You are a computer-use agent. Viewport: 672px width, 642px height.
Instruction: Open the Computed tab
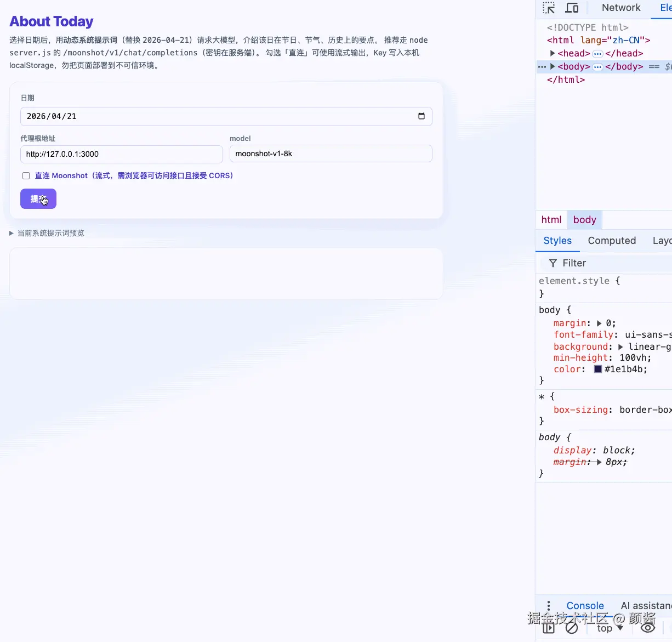[612, 241]
